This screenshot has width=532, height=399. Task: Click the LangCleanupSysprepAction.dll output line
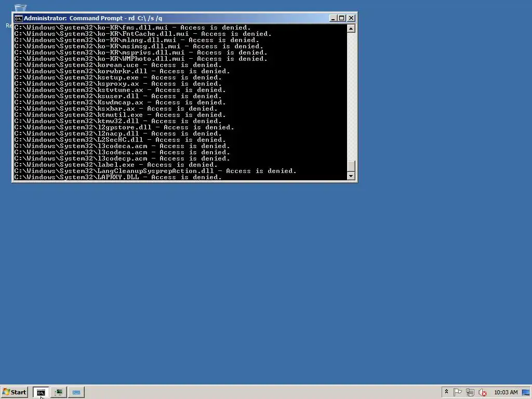(x=155, y=171)
